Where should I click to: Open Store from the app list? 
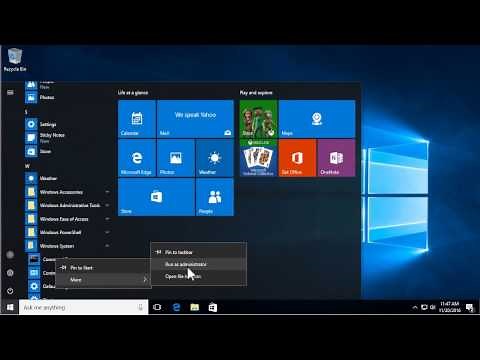[x=45, y=151]
